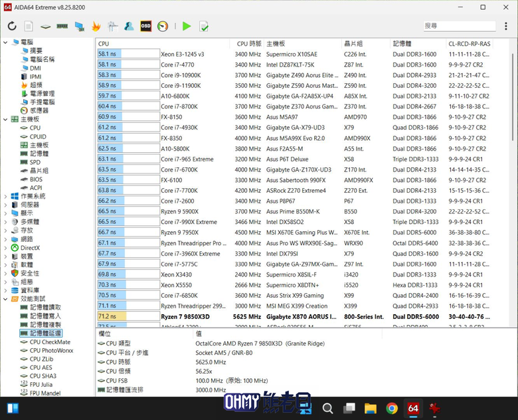518x420 pixels.
Task: Open the user account toolbar icon
Action: (129, 26)
